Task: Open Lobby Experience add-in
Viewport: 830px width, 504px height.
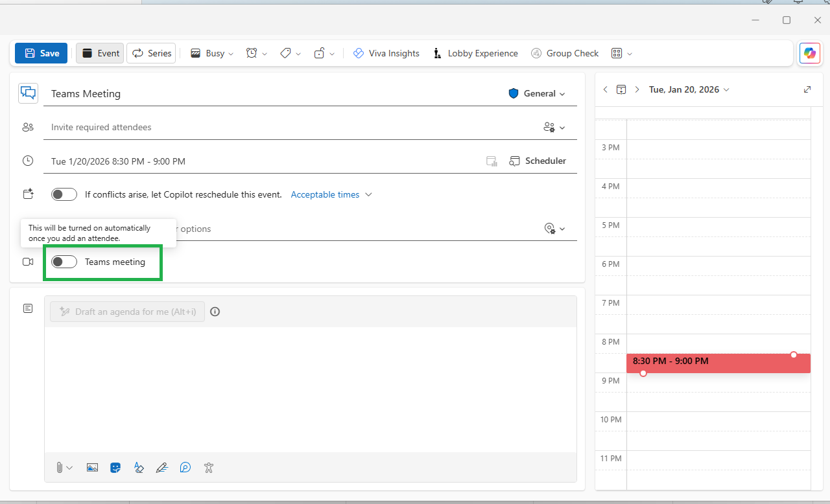Action: tap(475, 53)
